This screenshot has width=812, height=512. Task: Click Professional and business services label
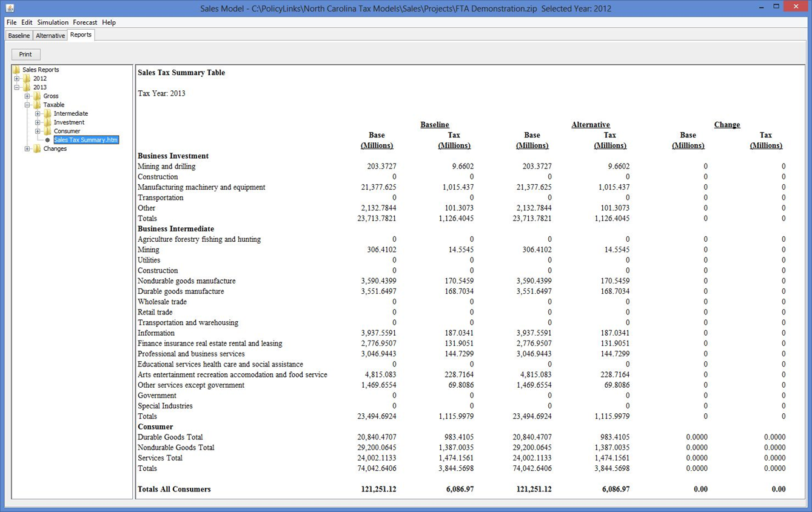pyautogui.click(x=191, y=354)
